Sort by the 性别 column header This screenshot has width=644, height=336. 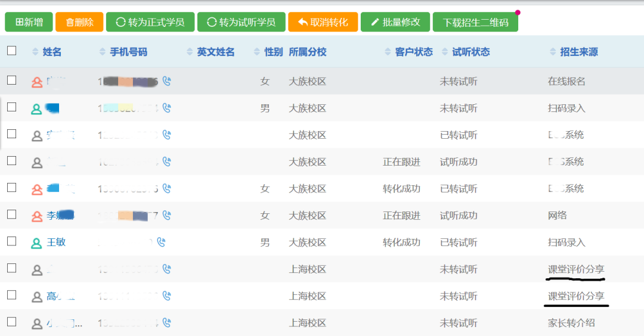coord(273,52)
